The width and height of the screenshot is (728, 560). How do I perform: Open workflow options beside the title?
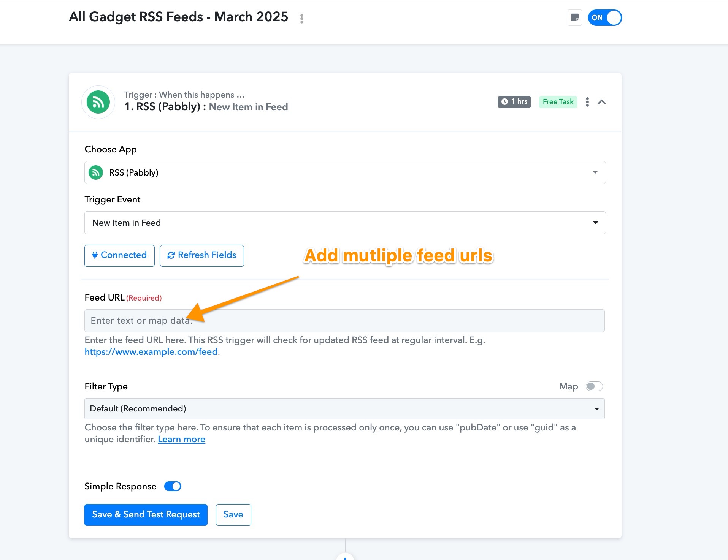[x=301, y=19]
